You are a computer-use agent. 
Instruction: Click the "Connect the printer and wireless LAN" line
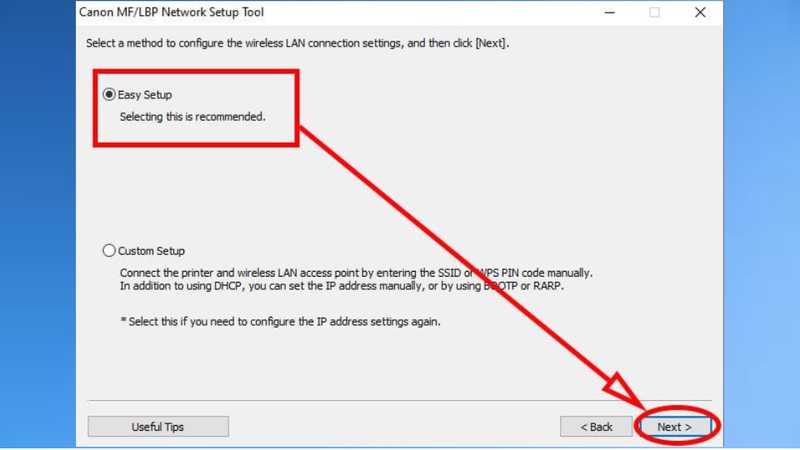pyautogui.click(x=356, y=273)
